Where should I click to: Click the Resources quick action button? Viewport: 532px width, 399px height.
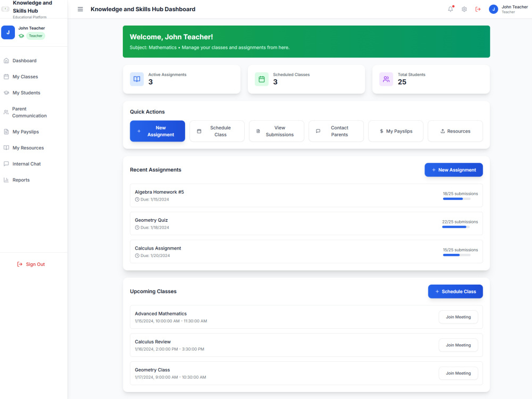point(455,131)
